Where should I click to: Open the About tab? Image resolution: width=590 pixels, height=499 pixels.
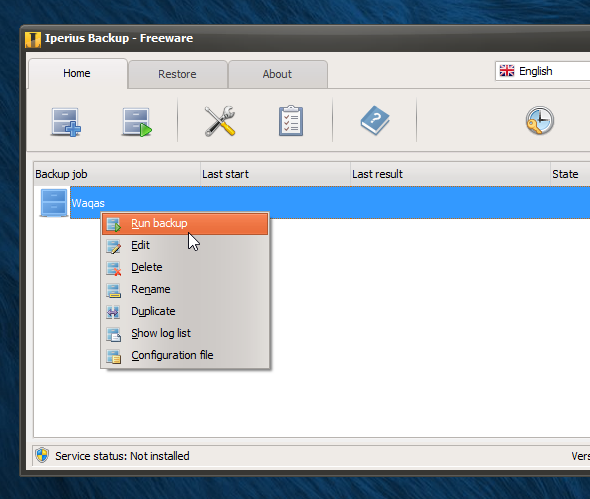coord(277,74)
